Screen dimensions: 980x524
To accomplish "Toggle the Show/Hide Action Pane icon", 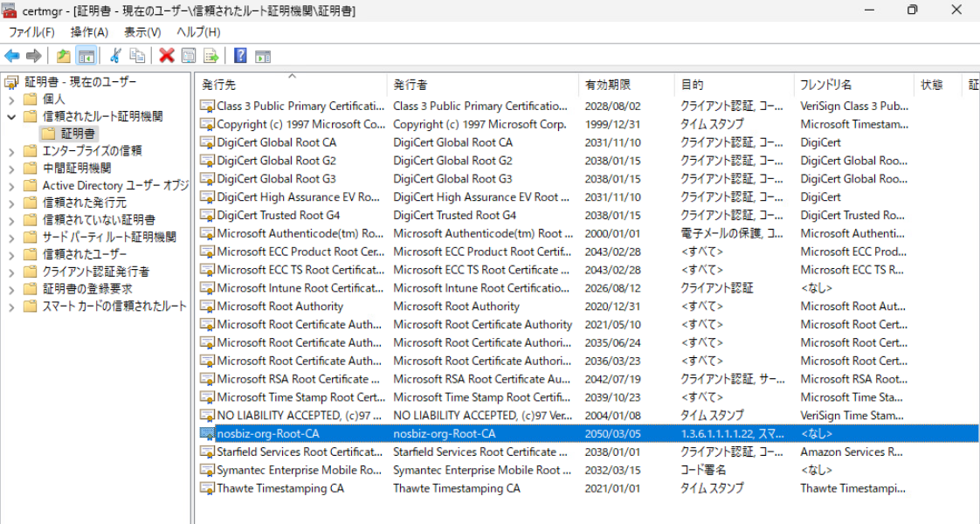I will [x=263, y=56].
